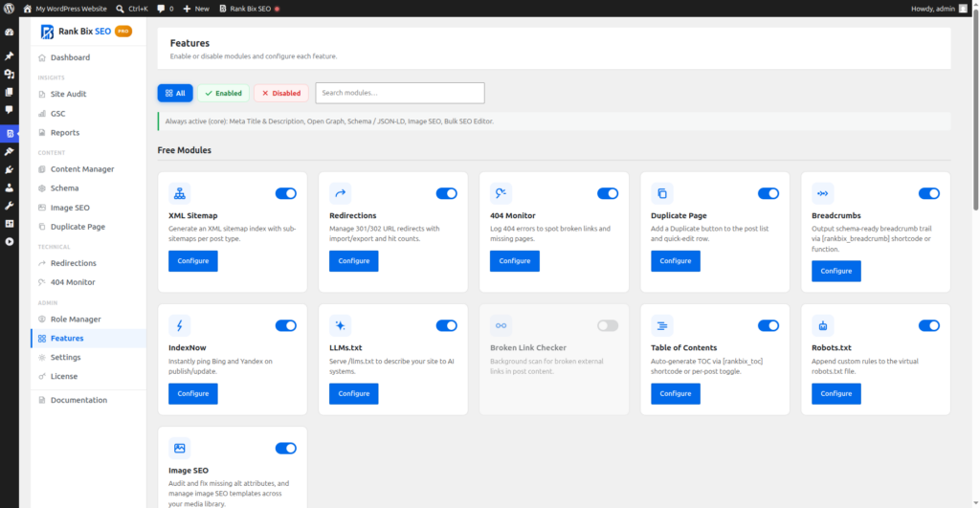Click the Robots.txt robot card icon
This screenshot has height=508, width=980.
(x=822, y=325)
